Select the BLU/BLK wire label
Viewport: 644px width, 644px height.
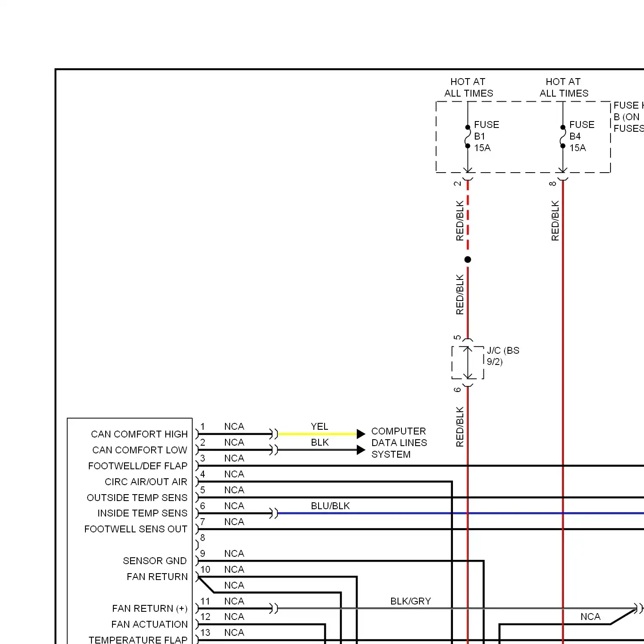[330, 506]
